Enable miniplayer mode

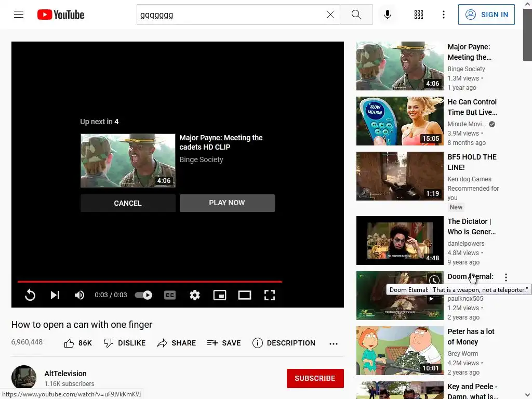point(220,295)
